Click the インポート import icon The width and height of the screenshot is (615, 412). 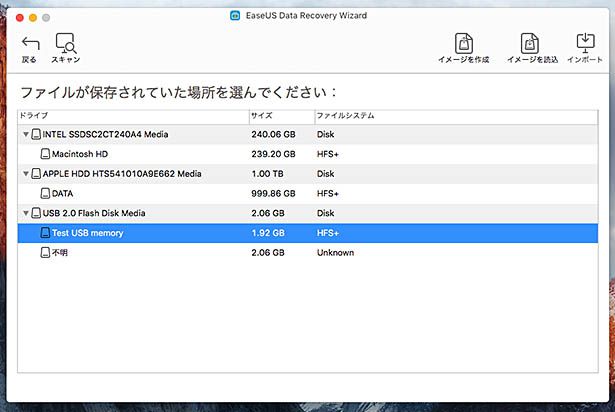tap(585, 43)
